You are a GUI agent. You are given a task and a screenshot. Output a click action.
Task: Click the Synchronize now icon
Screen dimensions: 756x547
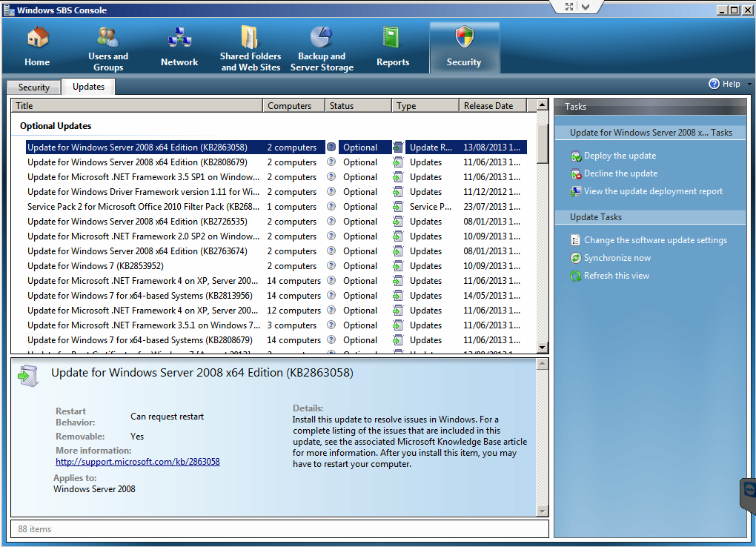[x=576, y=258]
